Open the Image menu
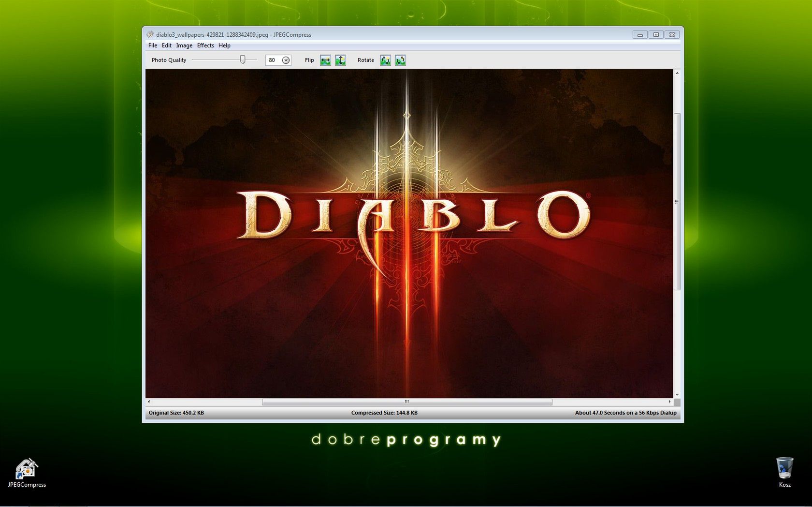The image size is (812, 507). (x=184, y=45)
